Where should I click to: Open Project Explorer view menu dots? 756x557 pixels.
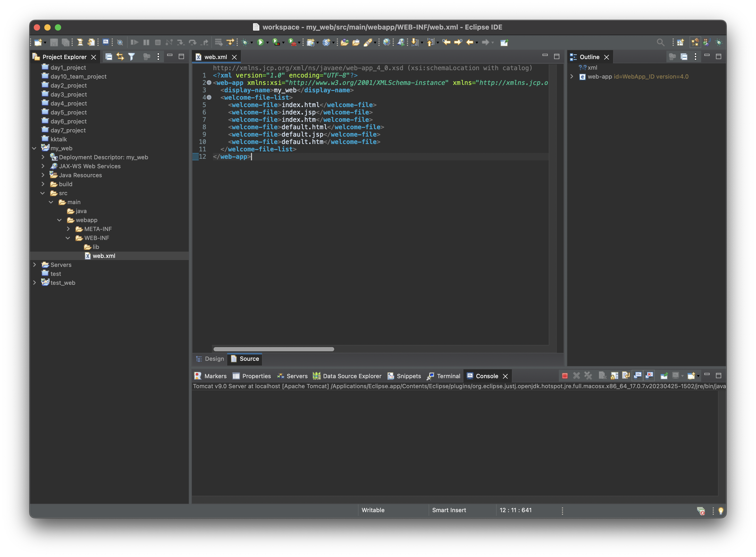click(158, 57)
